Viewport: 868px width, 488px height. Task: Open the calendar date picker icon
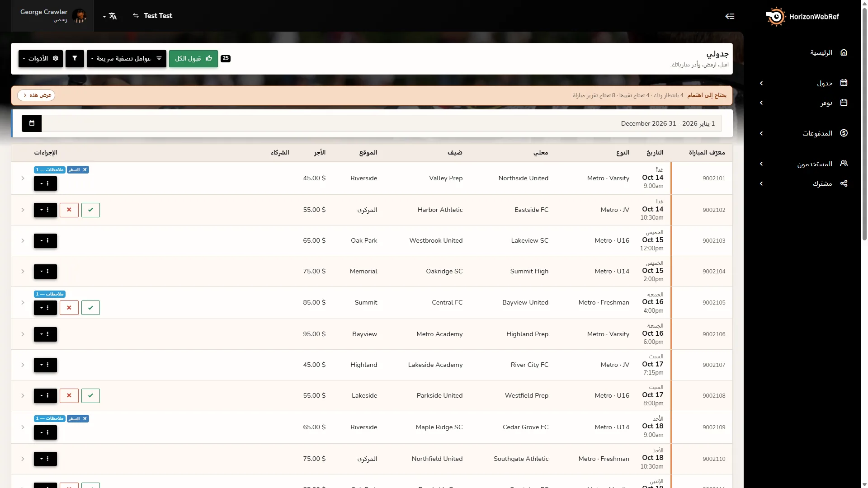click(32, 123)
